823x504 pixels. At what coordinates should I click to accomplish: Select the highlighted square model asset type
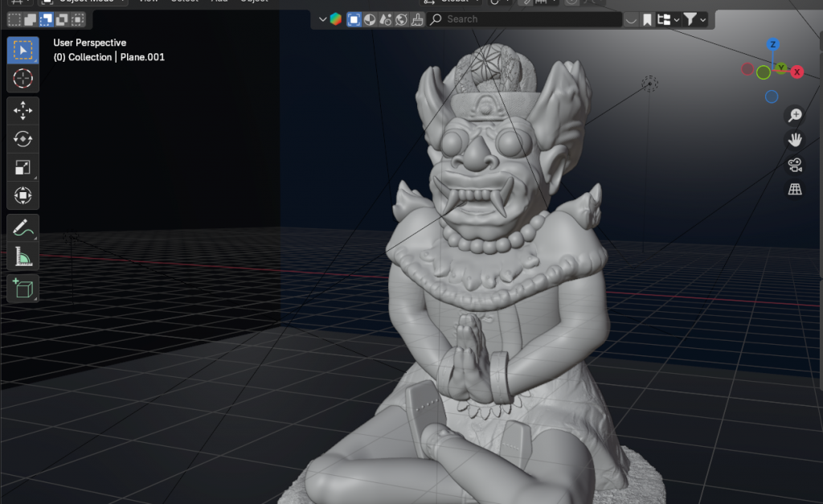click(354, 19)
